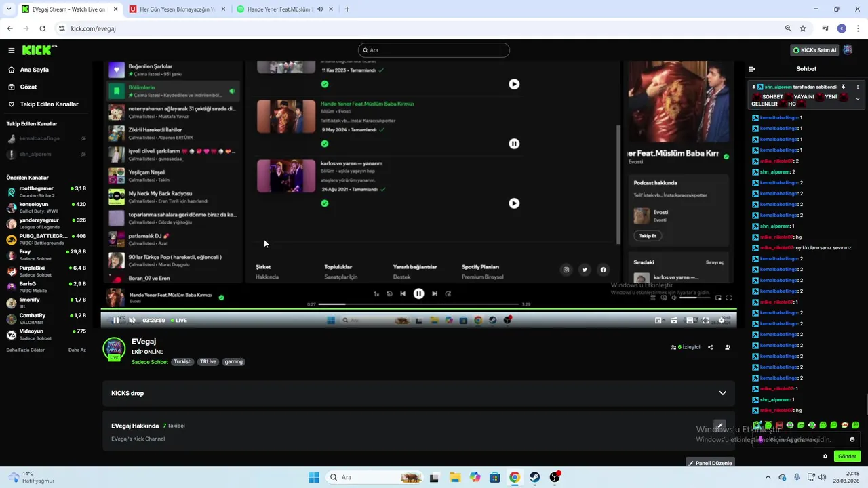Open the PurpleBixi channel
Viewport: 868px width, 488px height.
click(46, 270)
